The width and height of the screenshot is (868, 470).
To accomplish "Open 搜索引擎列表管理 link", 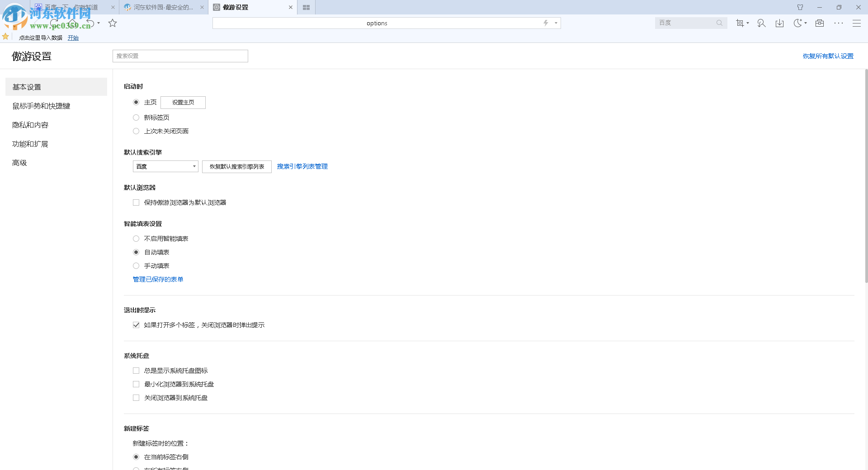I will [302, 166].
